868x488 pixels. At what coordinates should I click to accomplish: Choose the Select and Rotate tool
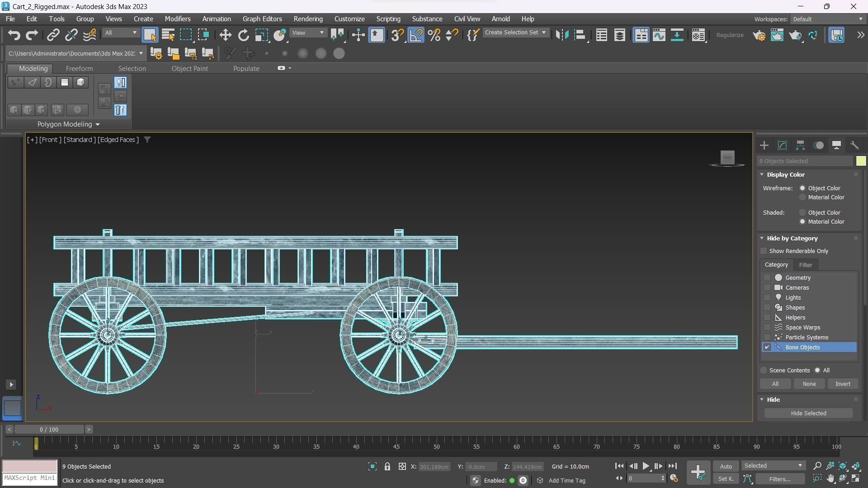point(243,35)
